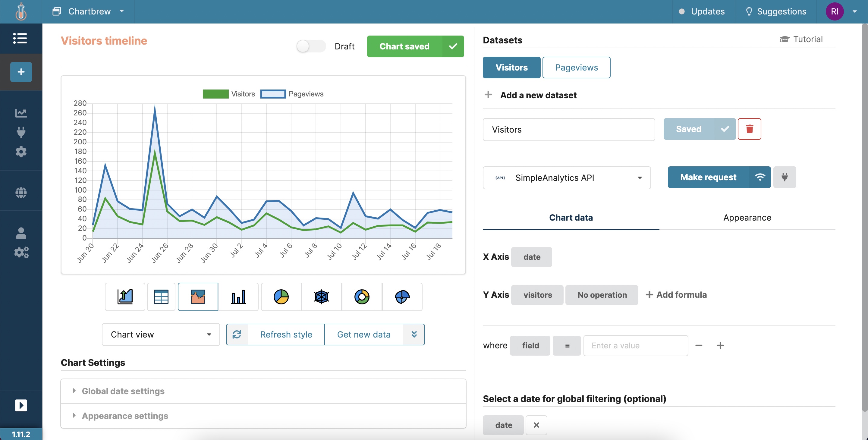Image resolution: width=868 pixels, height=440 pixels.
Task: Toggle Visitors legend swatch in chart
Action: coord(216,94)
